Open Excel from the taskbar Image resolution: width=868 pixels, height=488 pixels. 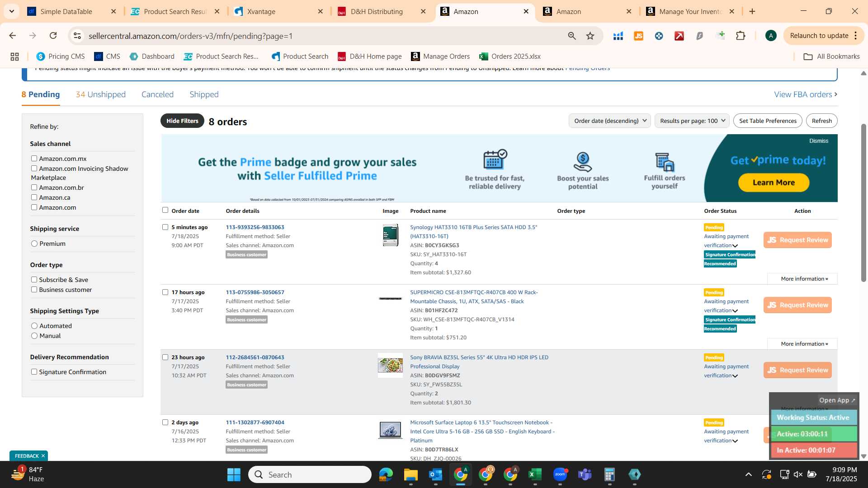535,474
